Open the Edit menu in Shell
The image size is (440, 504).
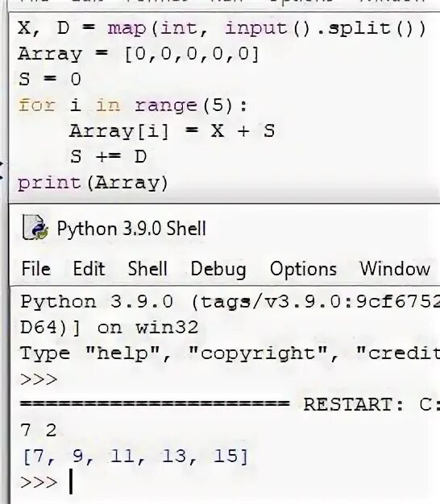click(x=89, y=269)
